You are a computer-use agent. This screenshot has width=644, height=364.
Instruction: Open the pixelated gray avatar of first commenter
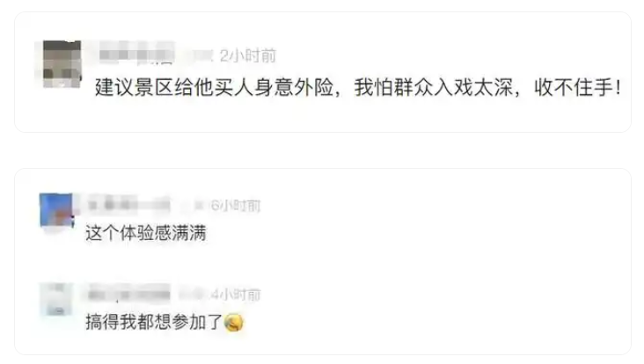click(x=62, y=63)
